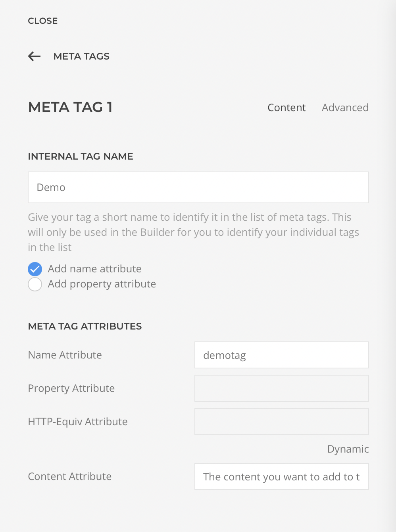
Task: Click the Dynamic link
Action: 348,449
